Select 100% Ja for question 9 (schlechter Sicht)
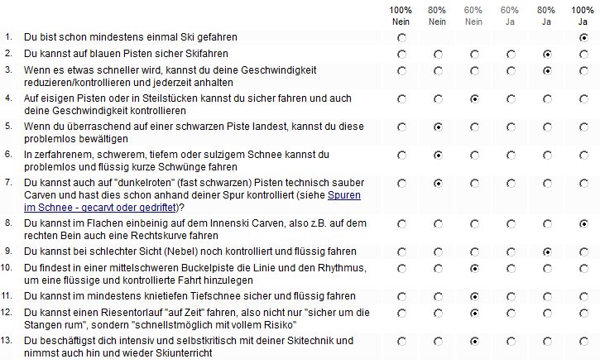Viewport: 600px width, 364px height. pos(583,251)
